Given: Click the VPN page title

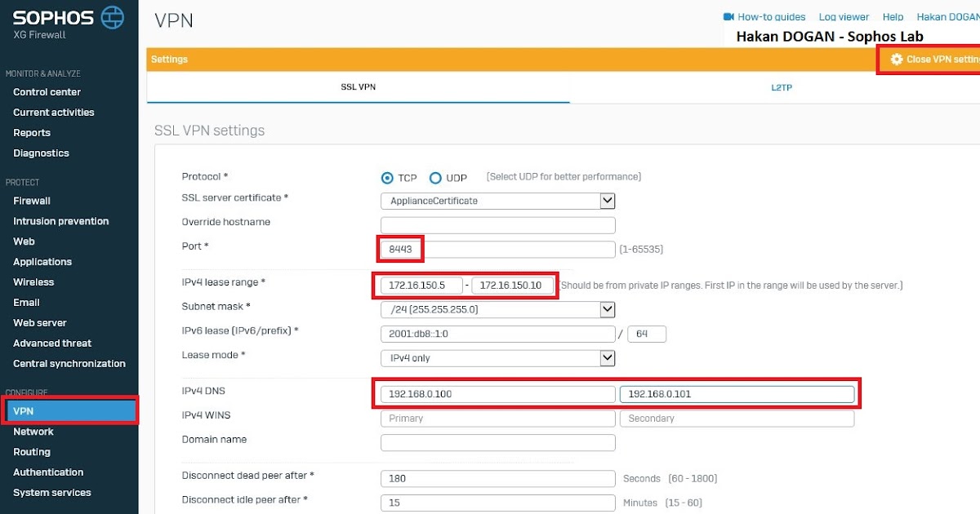Looking at the screenshot, I should [x=174, y=20].
